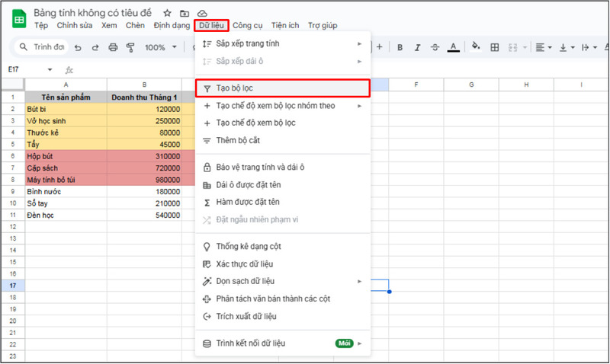Open the Công cụ menu
The width and height of the screenshot is (610, 364).
click(x=247, y=26)
